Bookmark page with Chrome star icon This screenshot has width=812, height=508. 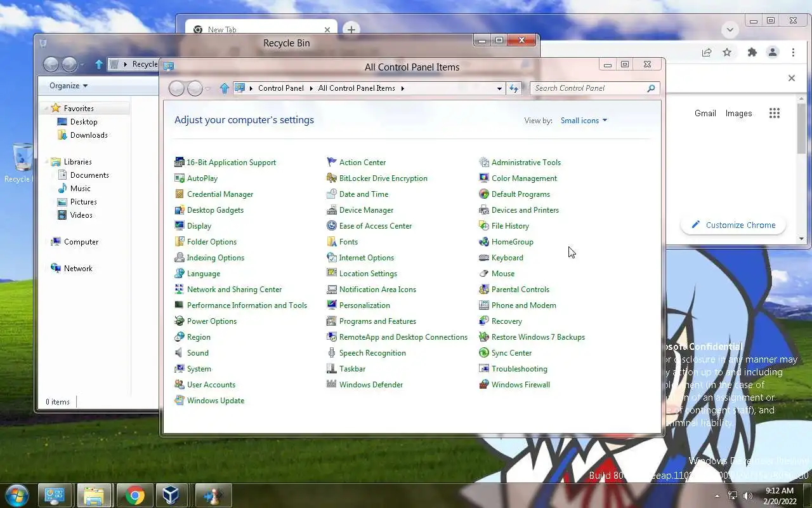pyautogui.click(x=727, y=53)
